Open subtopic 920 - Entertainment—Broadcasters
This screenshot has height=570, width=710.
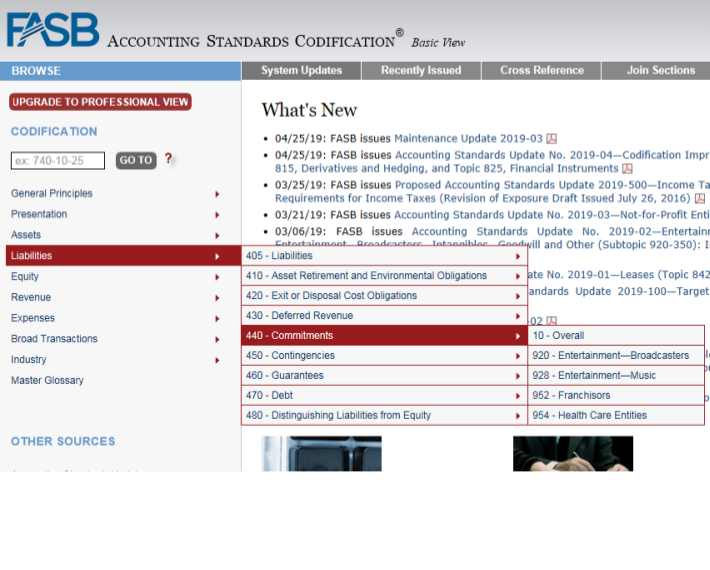pos(616,355)
